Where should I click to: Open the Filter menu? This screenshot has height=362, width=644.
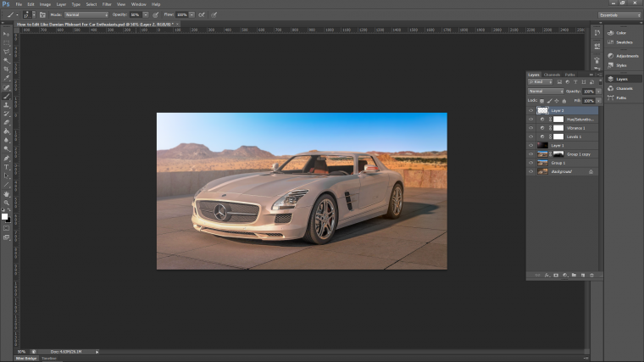click(x=107, y=4)
